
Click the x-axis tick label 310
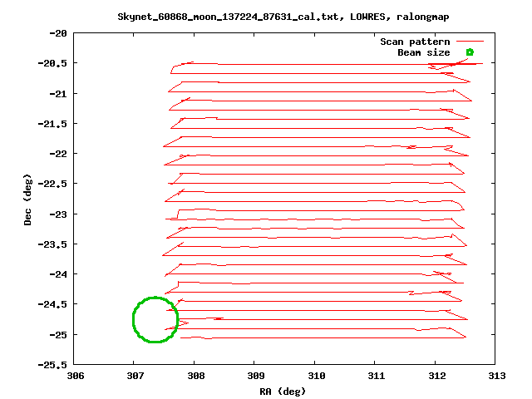pos(317,376)
